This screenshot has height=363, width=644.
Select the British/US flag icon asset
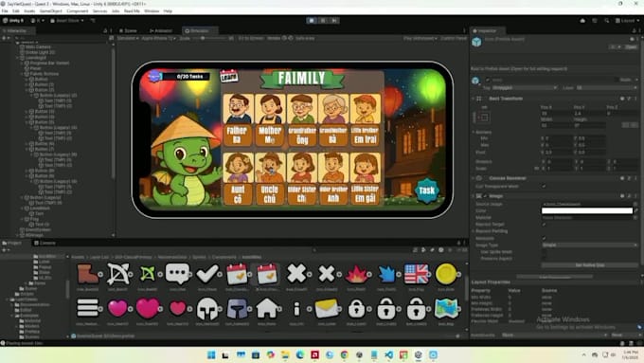(416, 273)
